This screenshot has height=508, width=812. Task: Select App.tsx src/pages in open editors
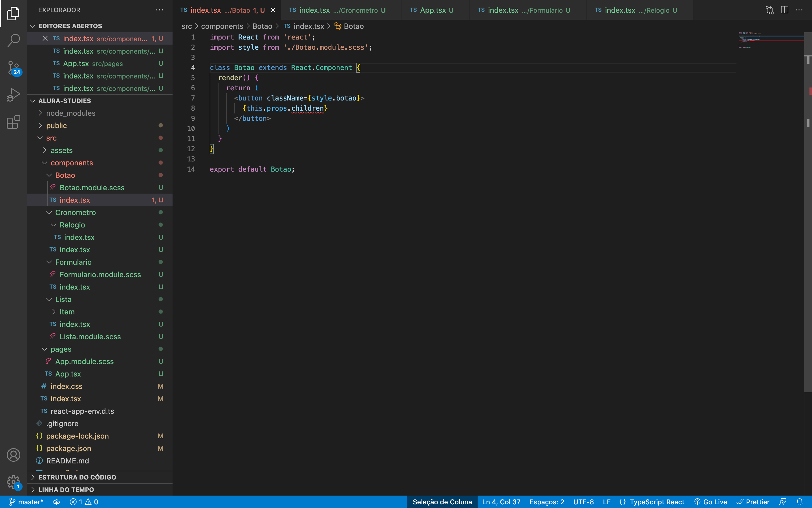click(x=100, y=63)
